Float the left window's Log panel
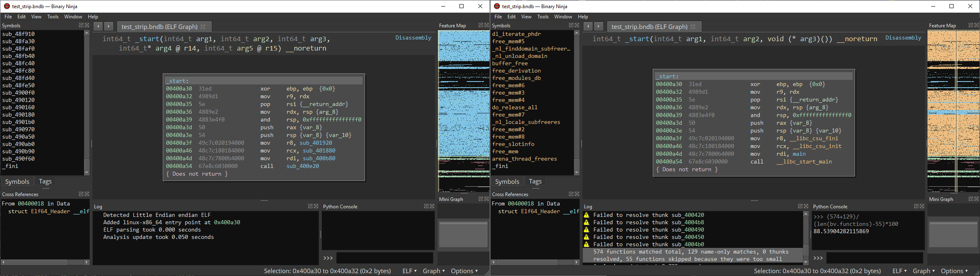The height and width of the screenshot is (276, 980). coord(310,206)
